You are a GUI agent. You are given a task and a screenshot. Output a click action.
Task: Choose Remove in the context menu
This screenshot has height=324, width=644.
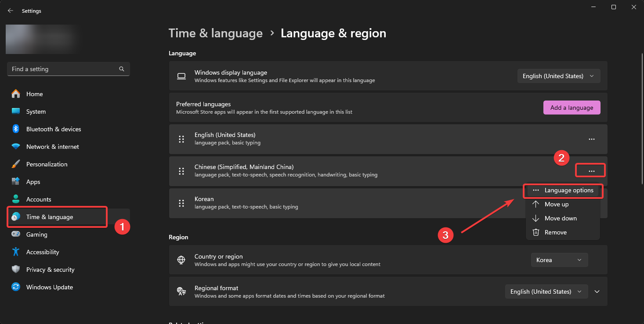coord(563,232)
